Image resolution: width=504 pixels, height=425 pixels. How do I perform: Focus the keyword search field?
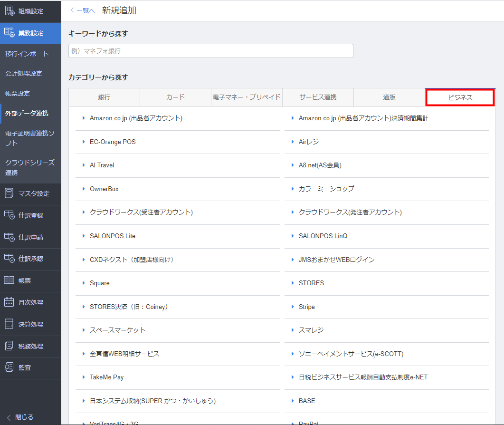[211, 51]
